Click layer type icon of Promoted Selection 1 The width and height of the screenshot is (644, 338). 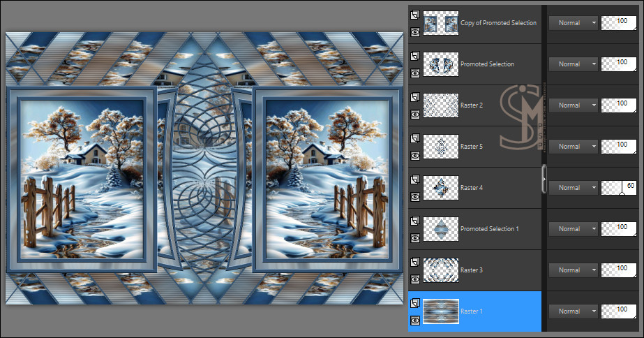tap(415, 220)
